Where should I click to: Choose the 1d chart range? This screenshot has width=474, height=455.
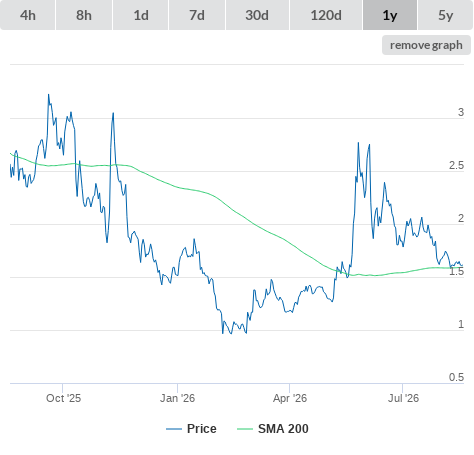pyautogui.click(x=141, y=15)
